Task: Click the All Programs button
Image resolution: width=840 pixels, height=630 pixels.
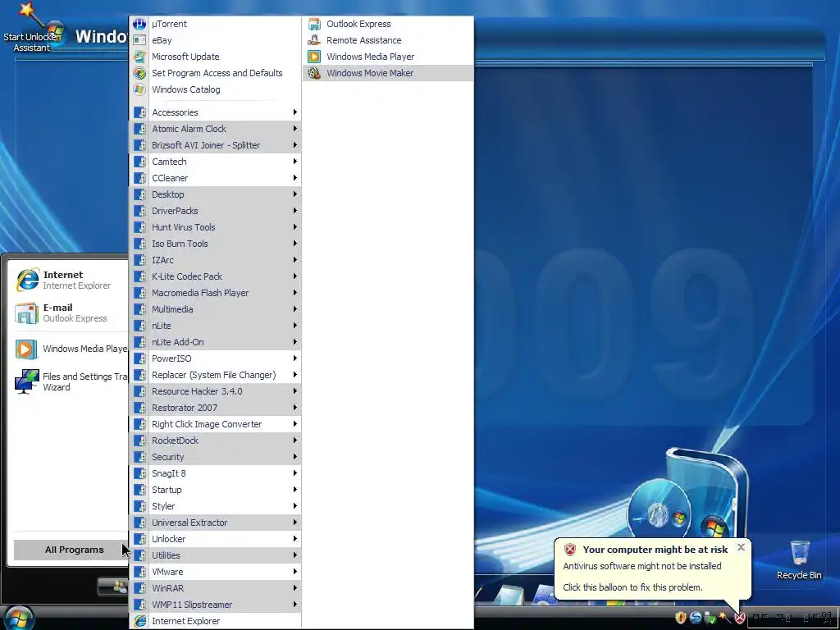Action: pos(71,550)
